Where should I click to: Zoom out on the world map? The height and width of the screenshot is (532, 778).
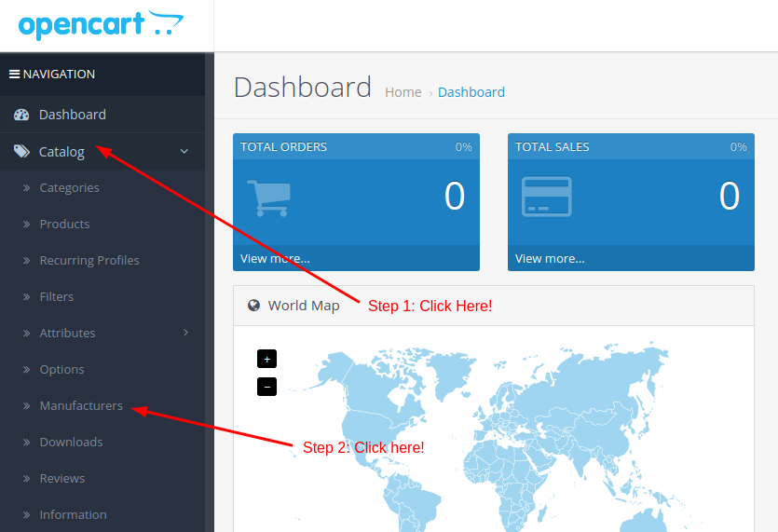266,387
